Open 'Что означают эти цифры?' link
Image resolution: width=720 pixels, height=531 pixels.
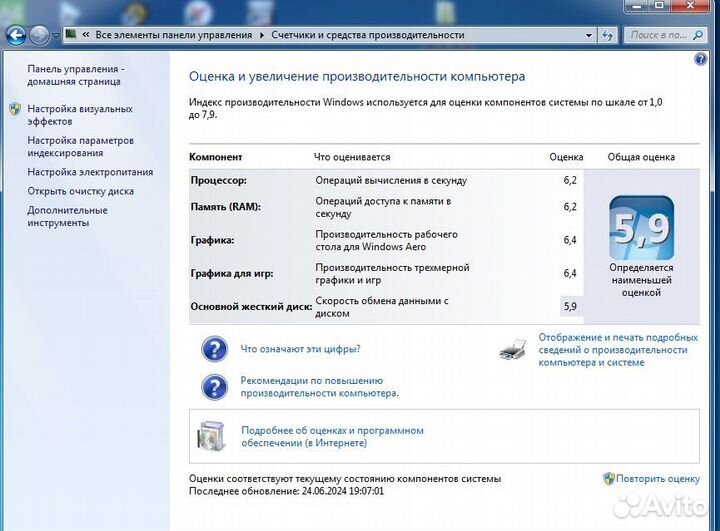(300, 349)
